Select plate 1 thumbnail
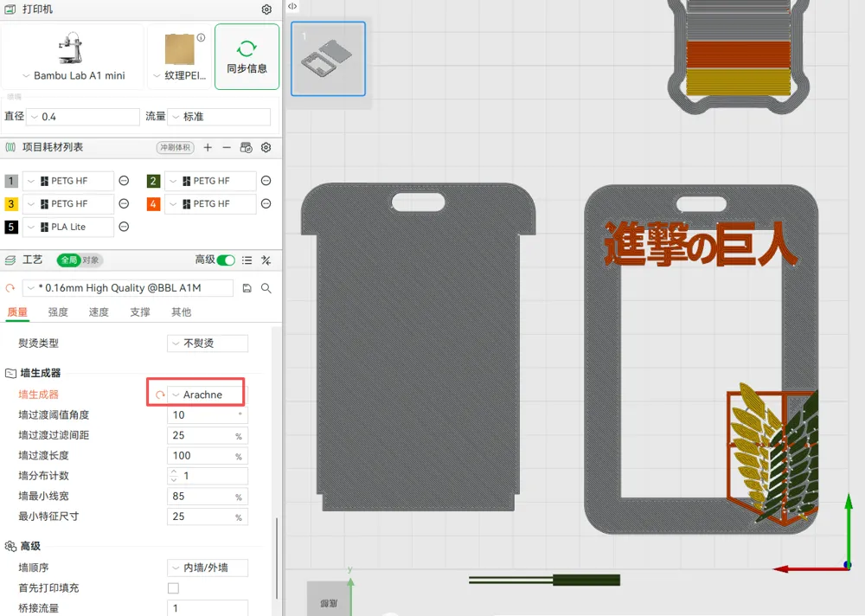The image size is (865, 616). pyautogui.click(x=328, y=59)
